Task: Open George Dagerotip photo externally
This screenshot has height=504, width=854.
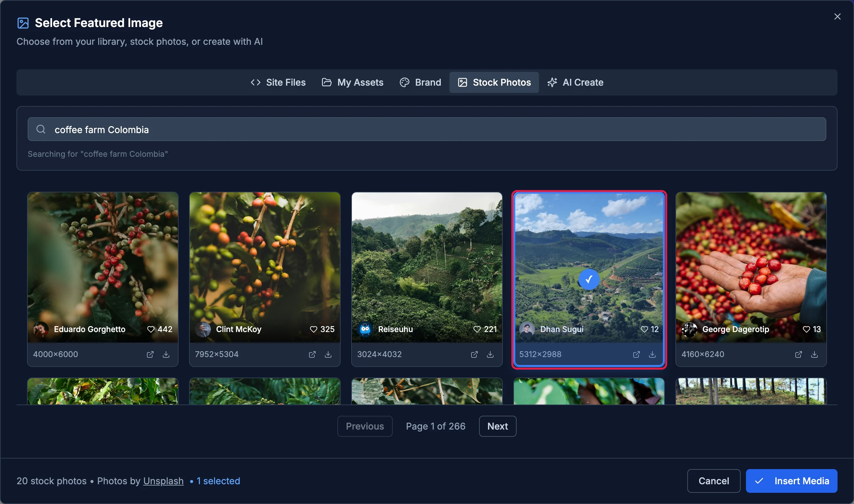Action: click(x=798, y=354)
